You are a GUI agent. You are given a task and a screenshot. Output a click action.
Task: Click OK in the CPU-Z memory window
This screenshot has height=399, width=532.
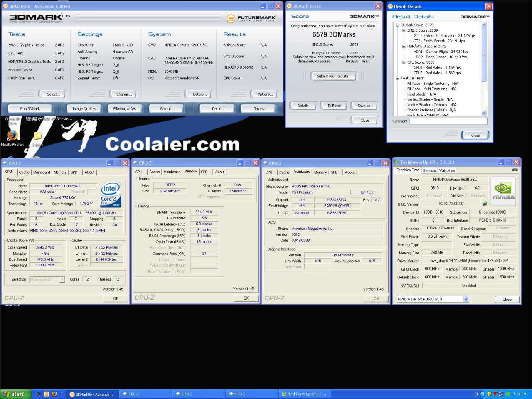(x=246, y=298)
